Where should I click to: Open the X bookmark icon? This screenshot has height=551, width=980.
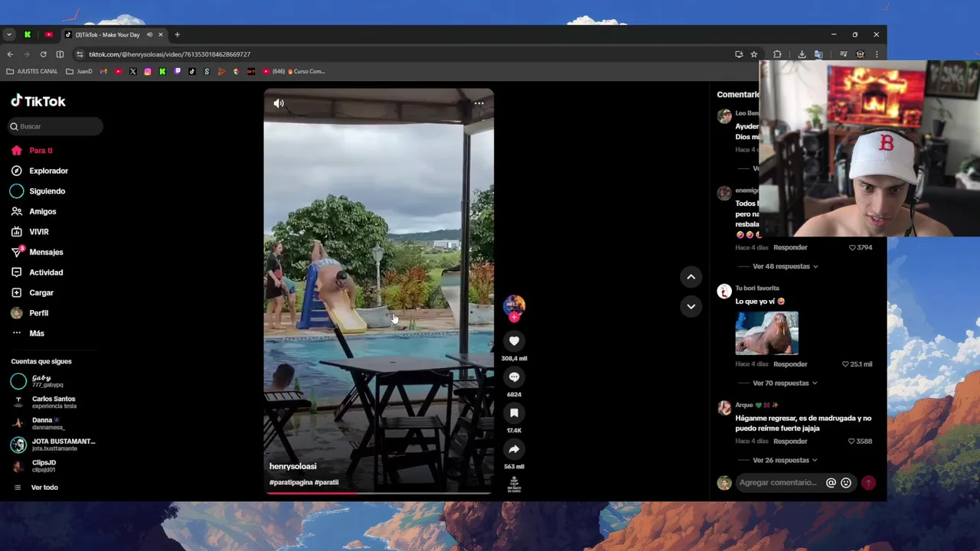[x=133, y=71]
